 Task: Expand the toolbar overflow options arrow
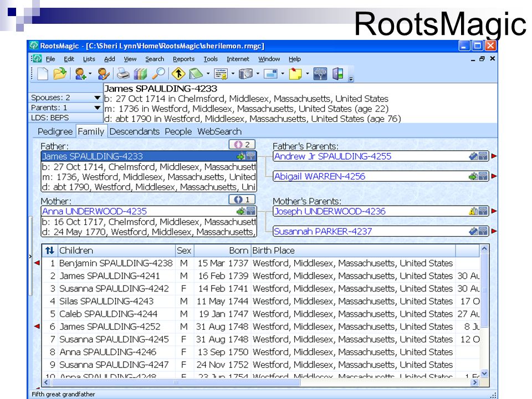tap(351, 79)
